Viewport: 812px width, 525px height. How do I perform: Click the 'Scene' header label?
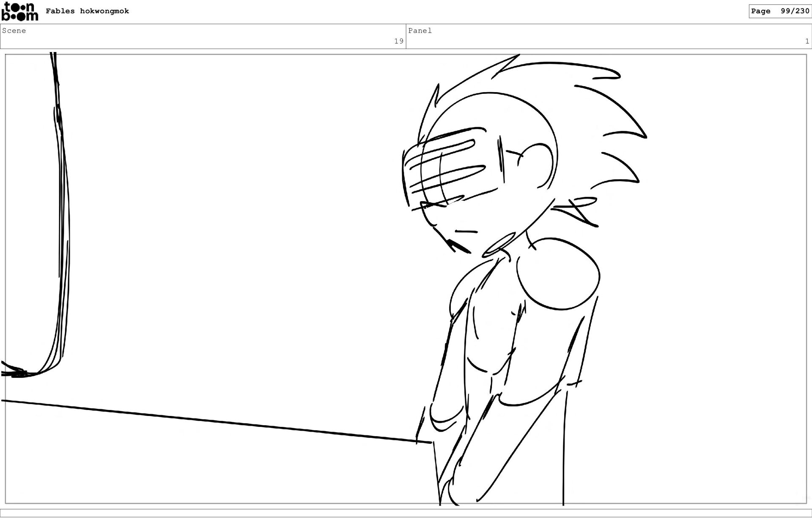point(14,31)
